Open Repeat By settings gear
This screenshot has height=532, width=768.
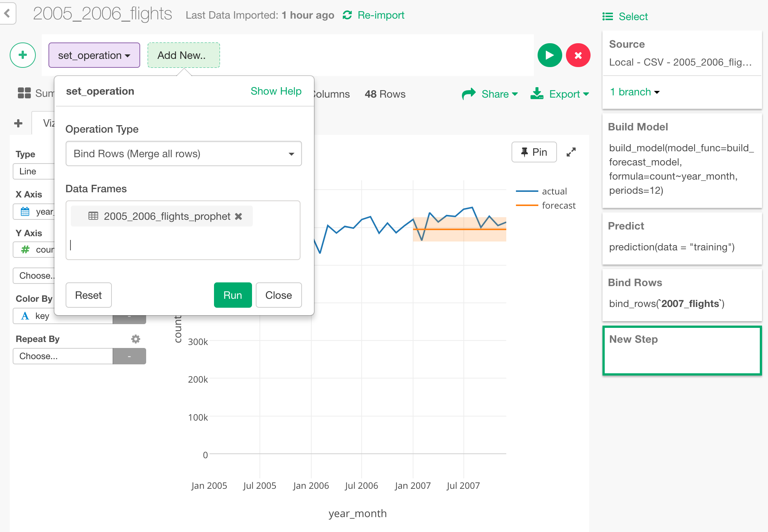pyautogui.click(x=136, y=339)
